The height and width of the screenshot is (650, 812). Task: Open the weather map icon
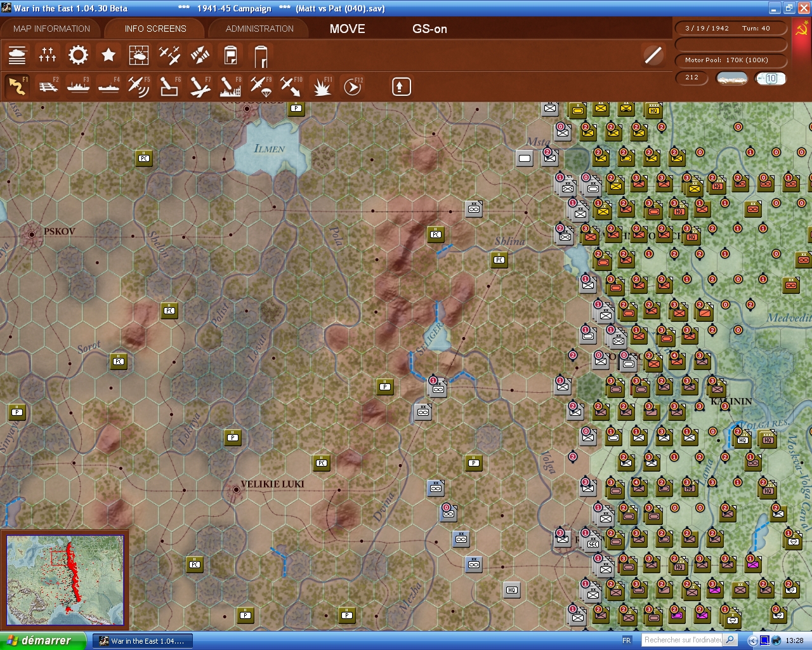pos(139,55)
